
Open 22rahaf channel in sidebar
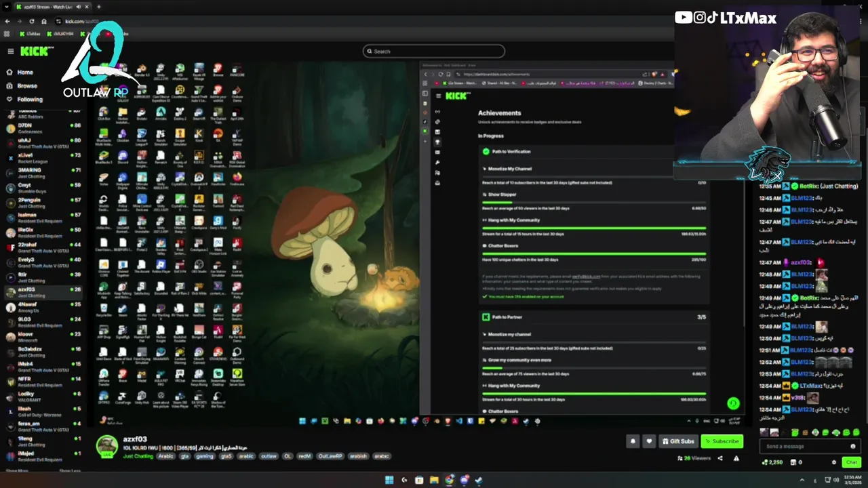42,247
